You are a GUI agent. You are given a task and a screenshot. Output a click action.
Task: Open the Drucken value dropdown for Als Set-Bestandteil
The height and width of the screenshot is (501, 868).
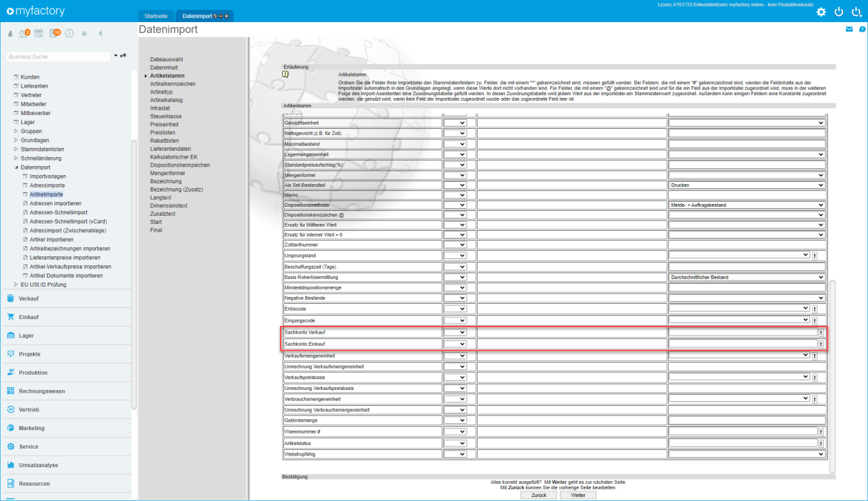pos(747,185)
